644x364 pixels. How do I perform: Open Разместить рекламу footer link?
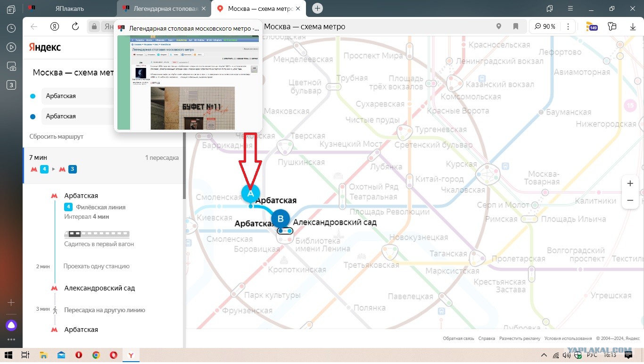coord(520,339)
